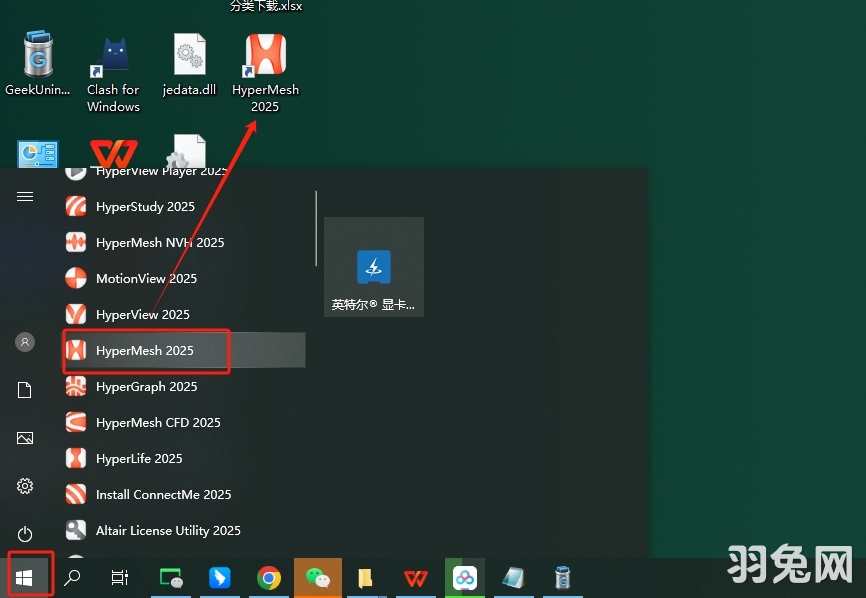Viewport: 866px width, 598px height.
Task: Launch HyperLife 2025 from app list
Action: coord(139,459)
